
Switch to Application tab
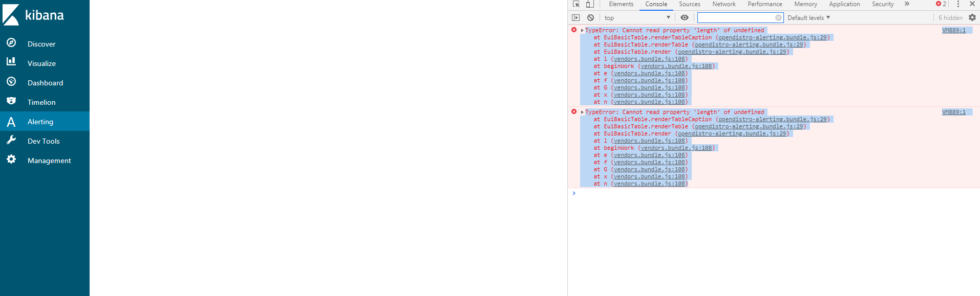844,4
